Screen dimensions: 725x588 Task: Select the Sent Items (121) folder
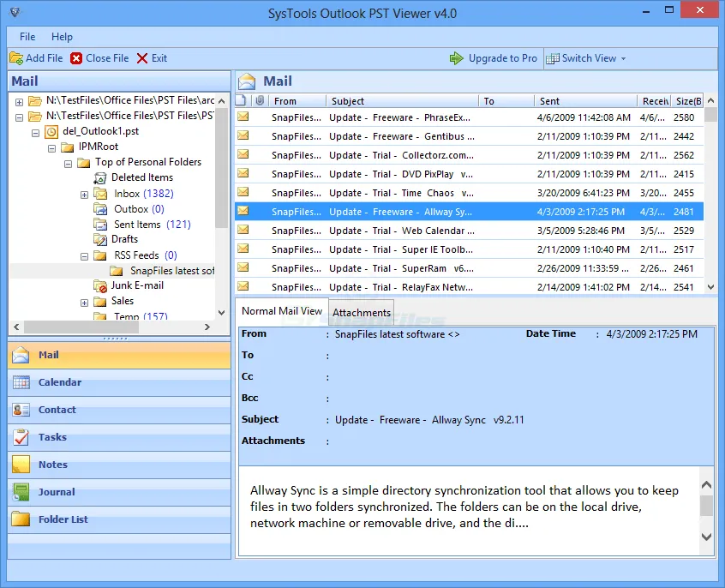[153, 225]
